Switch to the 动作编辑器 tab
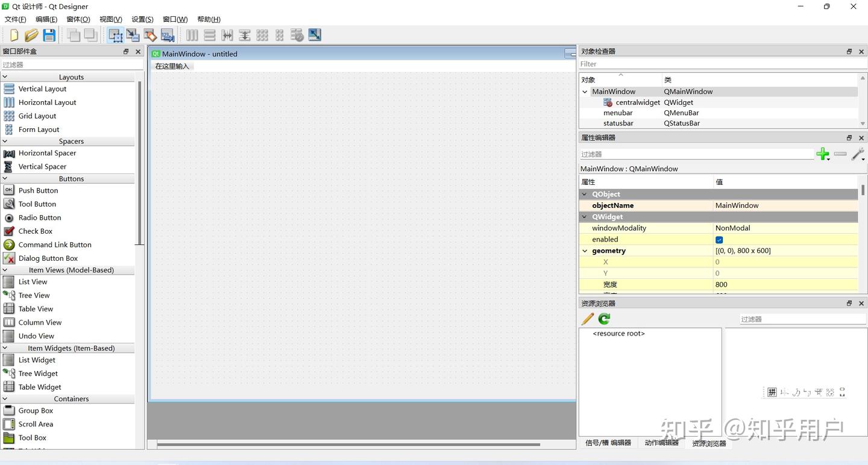This screenshot has height=465, width=868. point(661,443)
